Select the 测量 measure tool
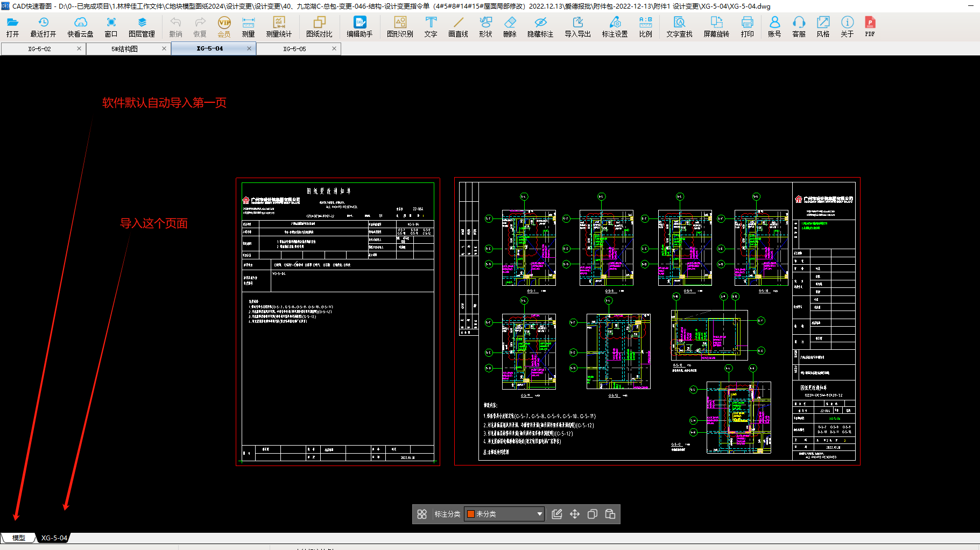The width and height of the screenshot is (980, 550). point(248,26)
